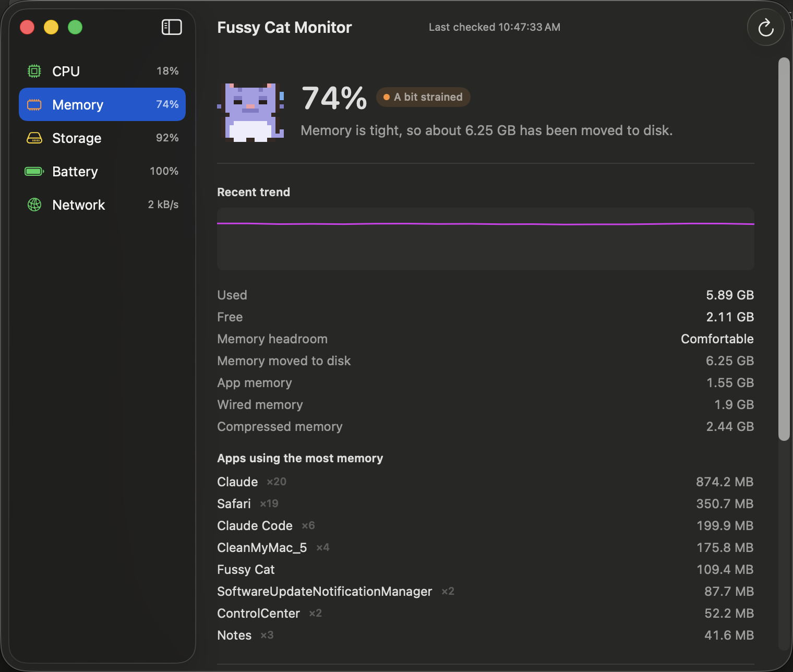
Task: Click the CPU chip icon in sidebar
Action: pos(34,71)
